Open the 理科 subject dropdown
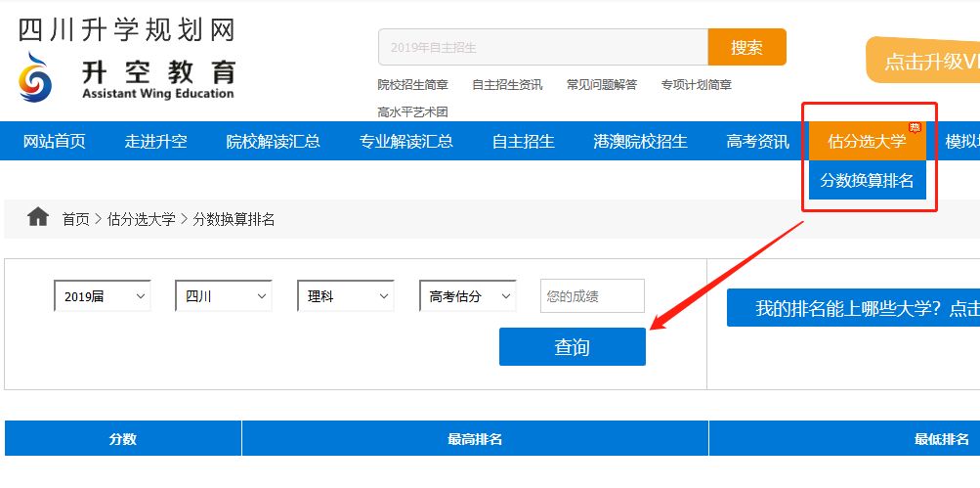Viewport: 980px width, 488px height. tap(345, 296)
